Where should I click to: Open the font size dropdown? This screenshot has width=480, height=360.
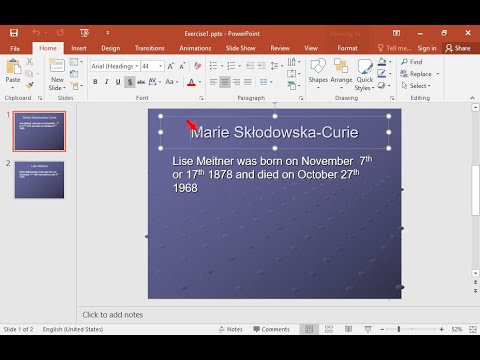161,66
